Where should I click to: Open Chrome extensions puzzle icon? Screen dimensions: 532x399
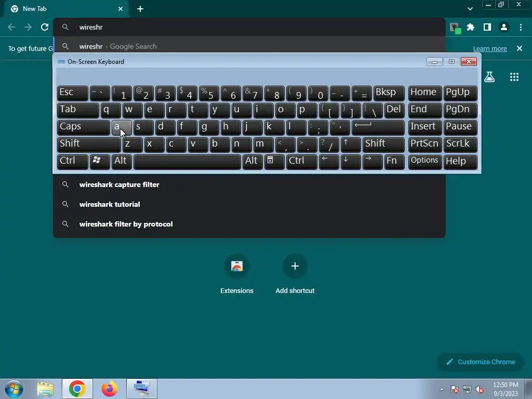[471, 27]
